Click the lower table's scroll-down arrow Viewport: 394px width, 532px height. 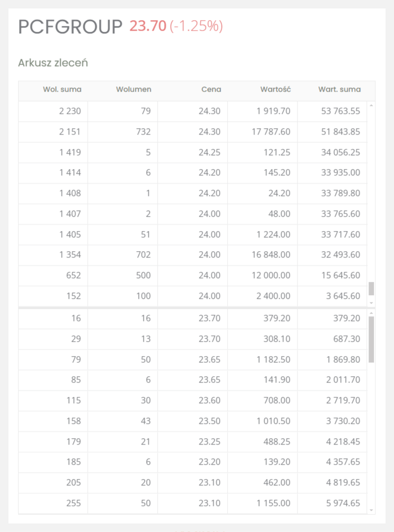click(x=371, y=510)
